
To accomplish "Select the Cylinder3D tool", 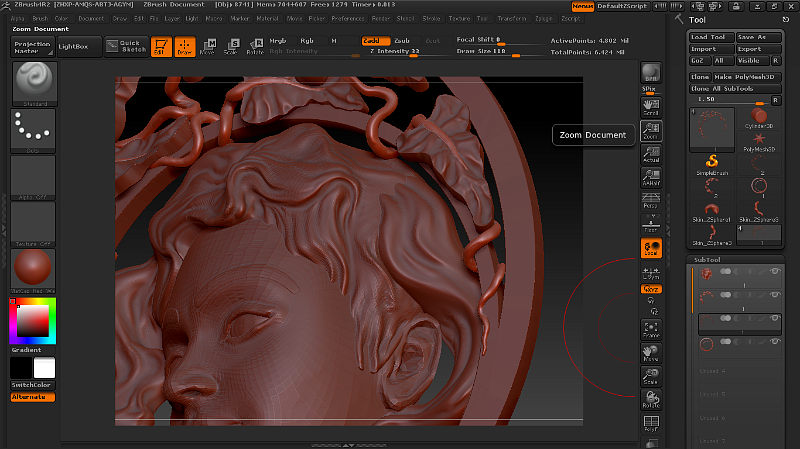I will (x=759, y=118).
